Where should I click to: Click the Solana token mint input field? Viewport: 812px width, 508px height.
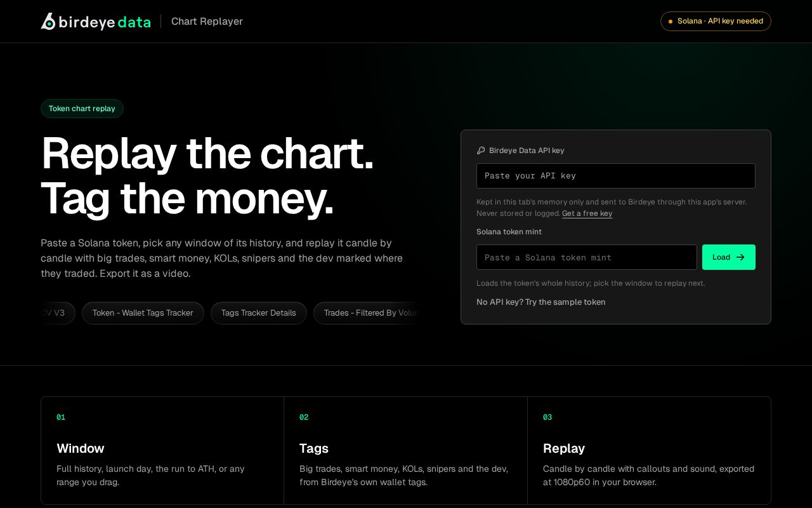pyautogui.click(x=587, y=257)
